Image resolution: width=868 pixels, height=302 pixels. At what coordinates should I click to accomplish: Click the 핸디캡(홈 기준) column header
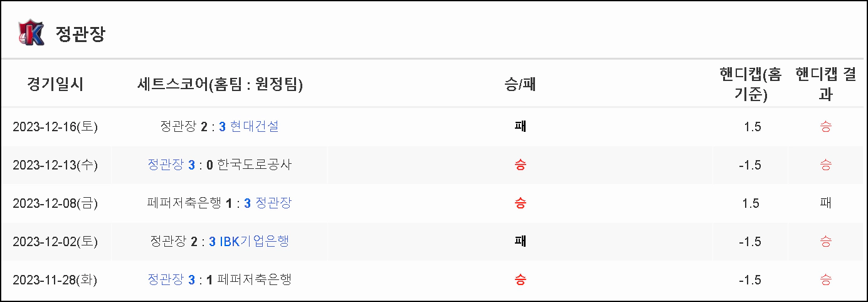click(x=750, y=84)
